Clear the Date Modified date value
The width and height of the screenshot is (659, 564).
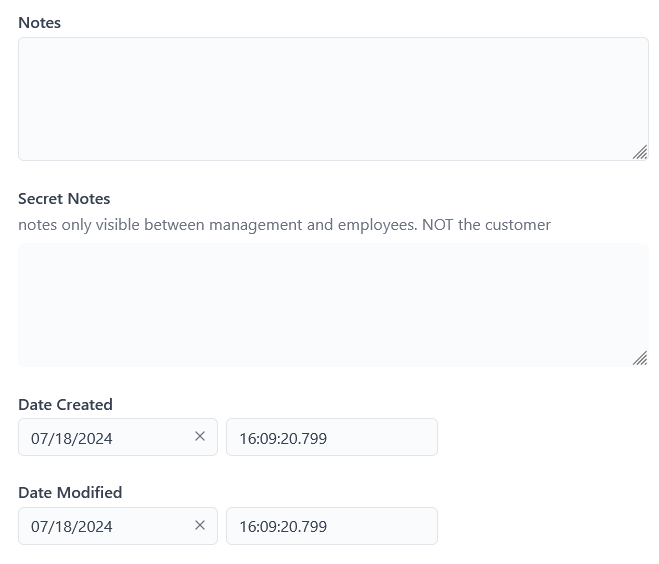200,526
